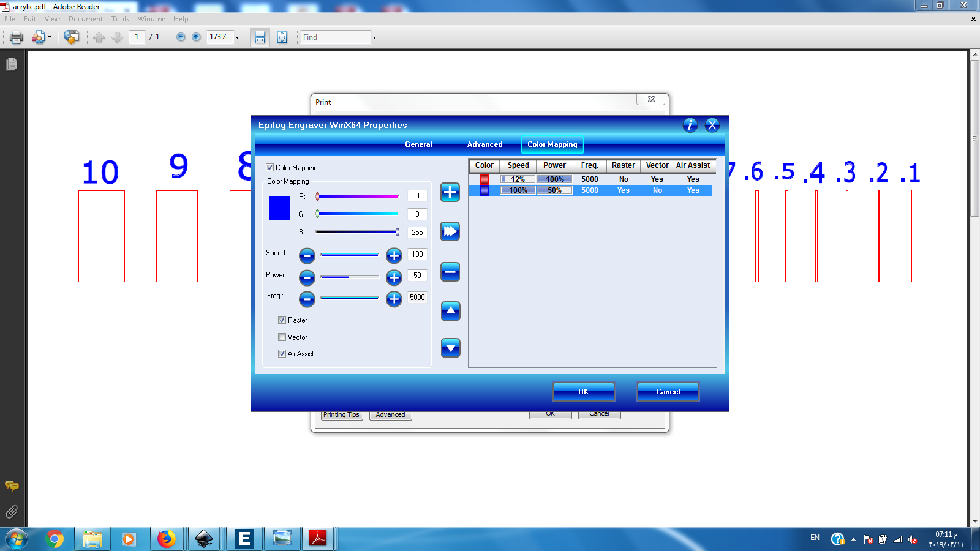This screenshot has height=551, width=980.
Task: Toggle the Air Assist checkbox
Action: 282,354
